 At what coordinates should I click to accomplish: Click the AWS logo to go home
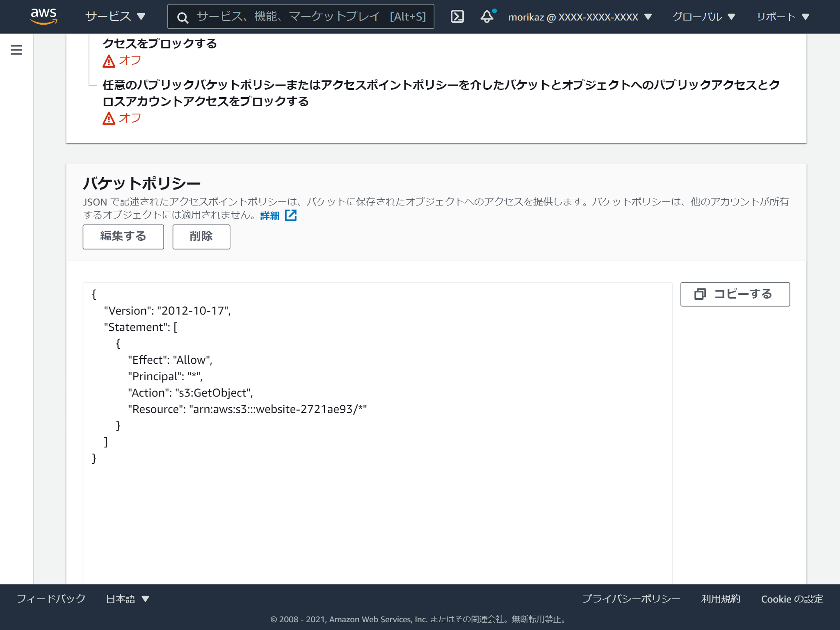click(x=44, y=16)
